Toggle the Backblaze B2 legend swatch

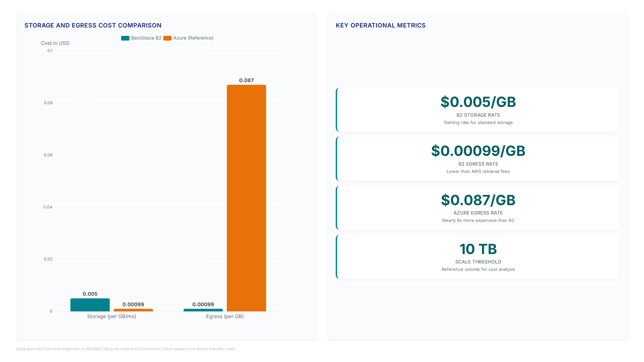click(125, 38)
